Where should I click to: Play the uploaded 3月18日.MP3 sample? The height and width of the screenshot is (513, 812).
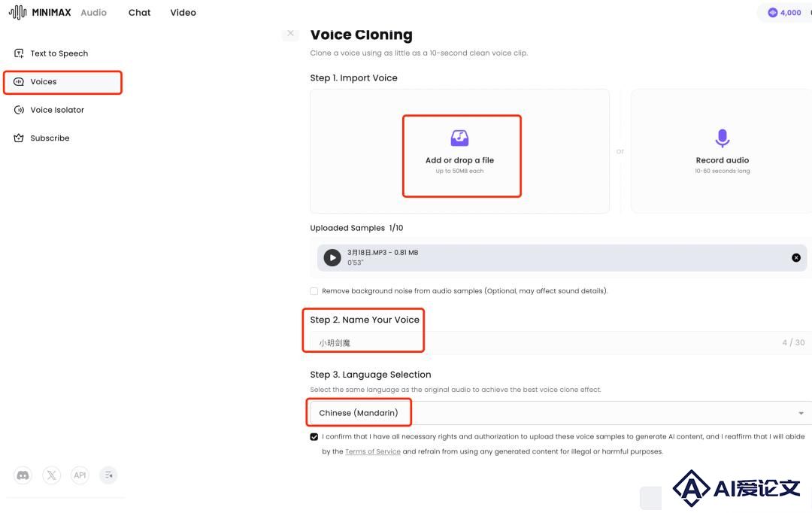click(332, 257)
